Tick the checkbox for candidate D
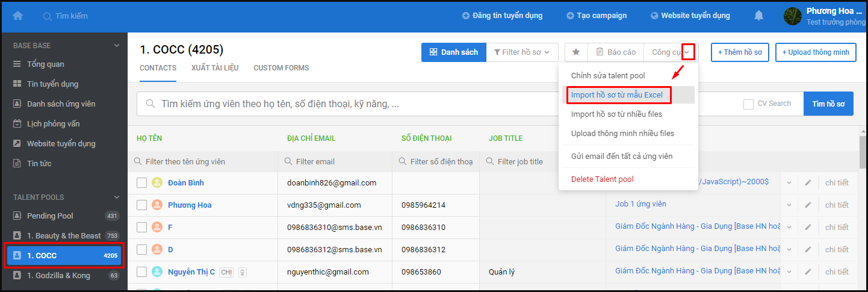The width and height of the screenshot is (868, 292). 142,250
